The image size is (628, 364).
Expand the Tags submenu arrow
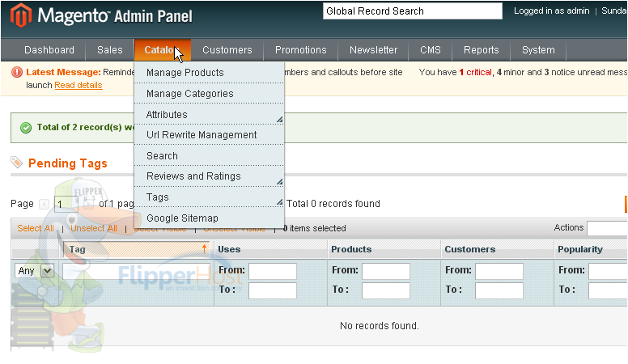coord(279,202)
